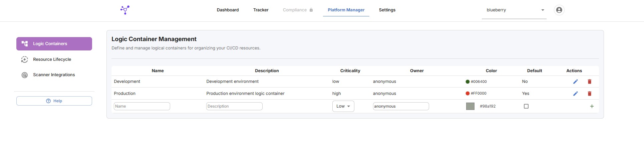The image size is (644, 143).
Task: Open the user account avatar icon
Action: 559,10
